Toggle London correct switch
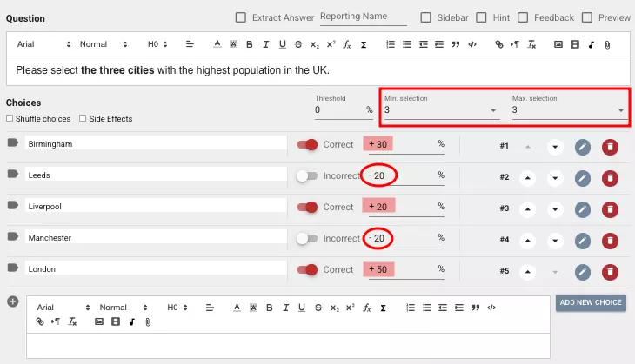This screenshot has height=364, width=635. (x=307, y=270)
